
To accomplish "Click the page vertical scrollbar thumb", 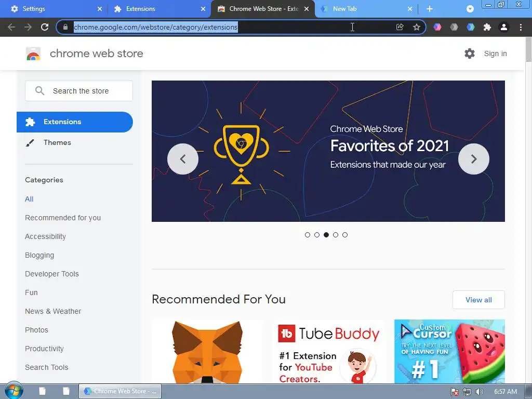I will pos(528,49).
